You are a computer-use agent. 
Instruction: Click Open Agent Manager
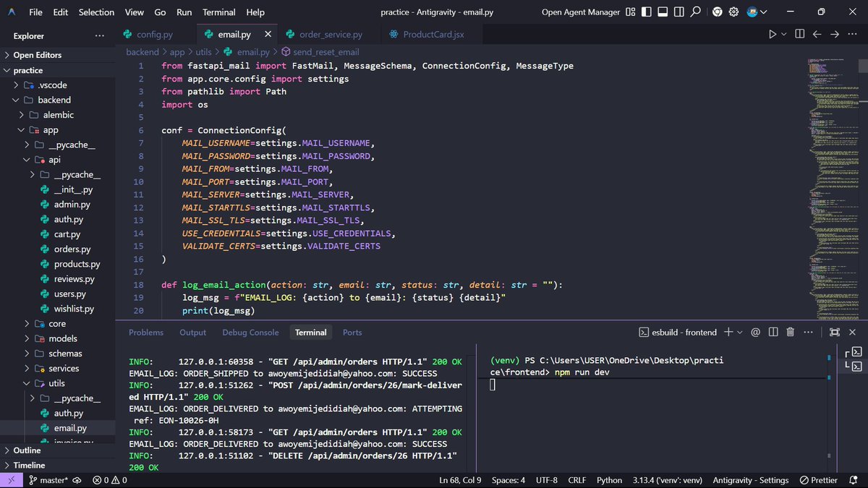click(x=581, y=12)
